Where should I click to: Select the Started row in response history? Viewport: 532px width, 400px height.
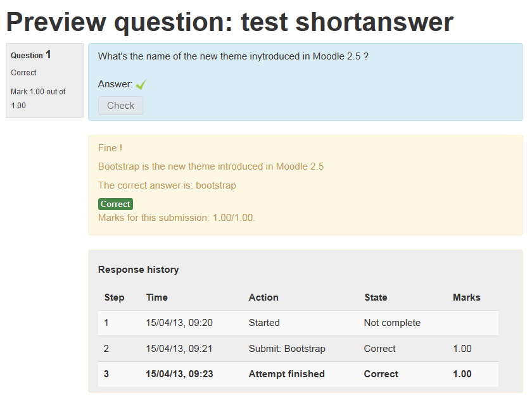tap(298, 323)
